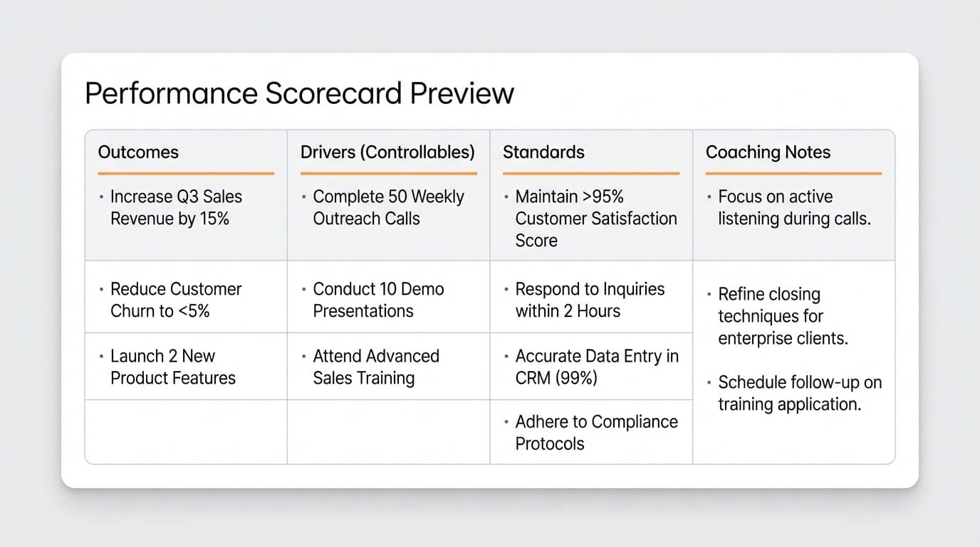The width and height of the screenshot is (980, 547).
Task: Click the Complete 50 Weekly Outreach Calls item
Action: pos(387,207)
